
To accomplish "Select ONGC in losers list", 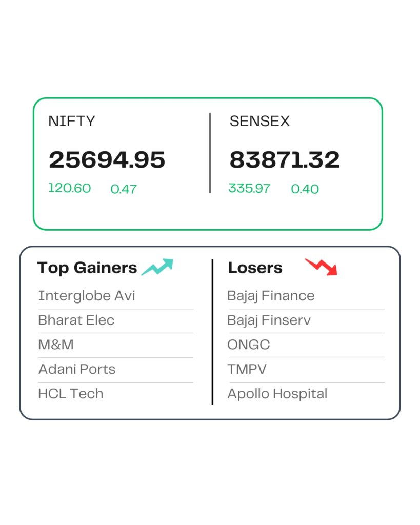I will (248, 345).
